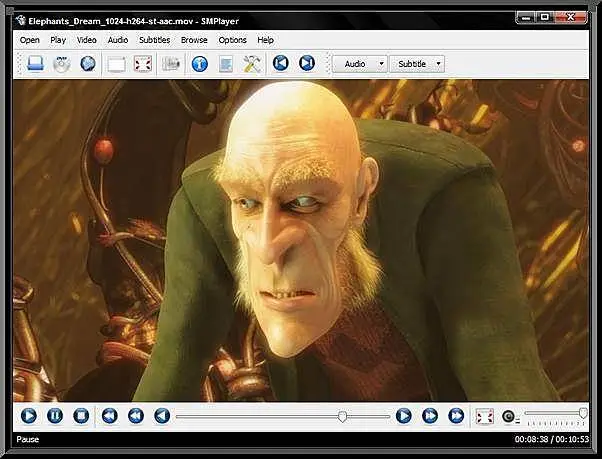Click the Pause status text

[28, 439]
